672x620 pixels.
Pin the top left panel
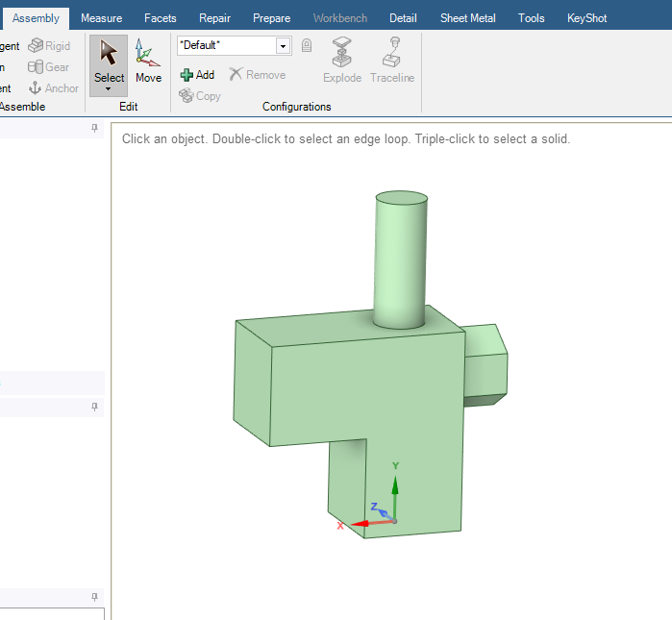(x=94, y=128)
